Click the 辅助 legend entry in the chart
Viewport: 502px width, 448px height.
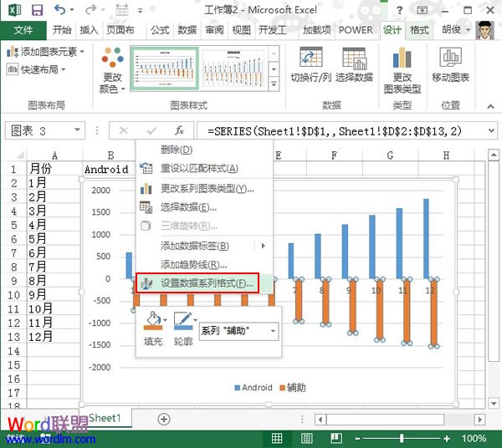click(293, 388)
